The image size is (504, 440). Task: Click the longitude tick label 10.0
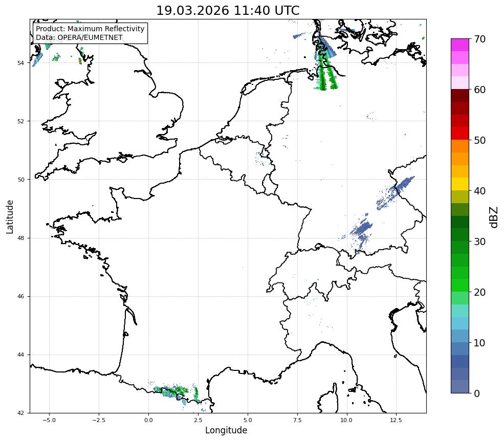point(346,420)
